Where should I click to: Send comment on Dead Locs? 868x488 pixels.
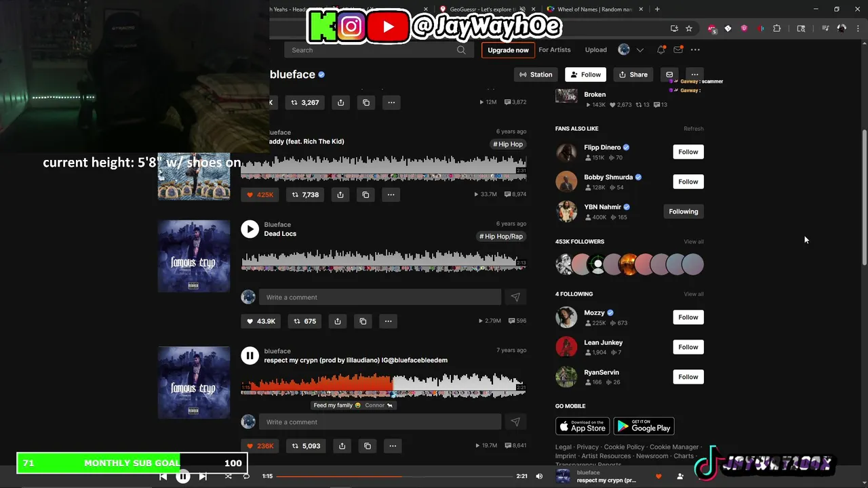point(515,298)
